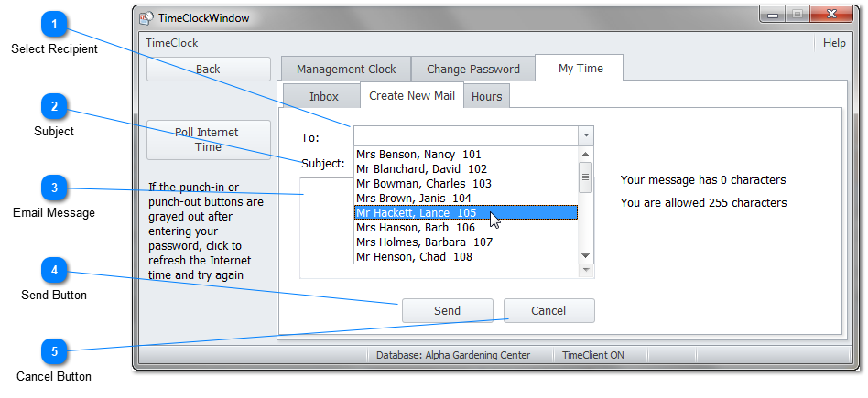This screenshot has width=868, height=398.
Task: Open the TimeClock menu
Action: coord(171,43)
